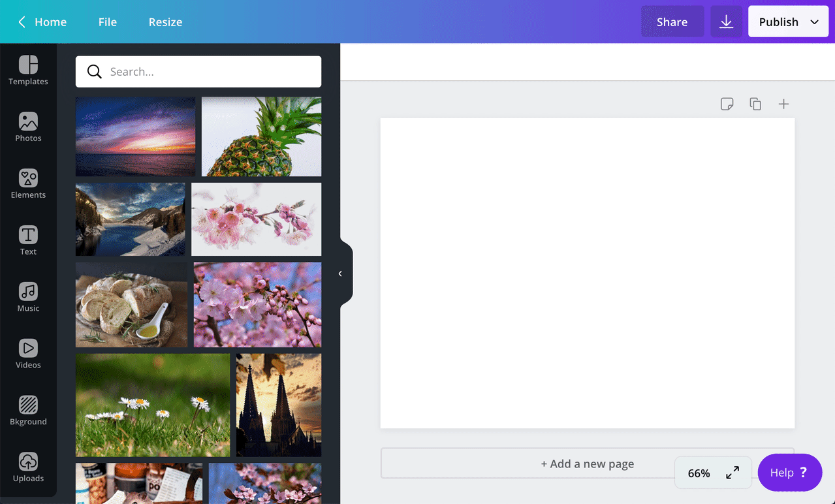Screen dimensions: 835x504
Task: Click the Share button
Action: tap(672, 22)
